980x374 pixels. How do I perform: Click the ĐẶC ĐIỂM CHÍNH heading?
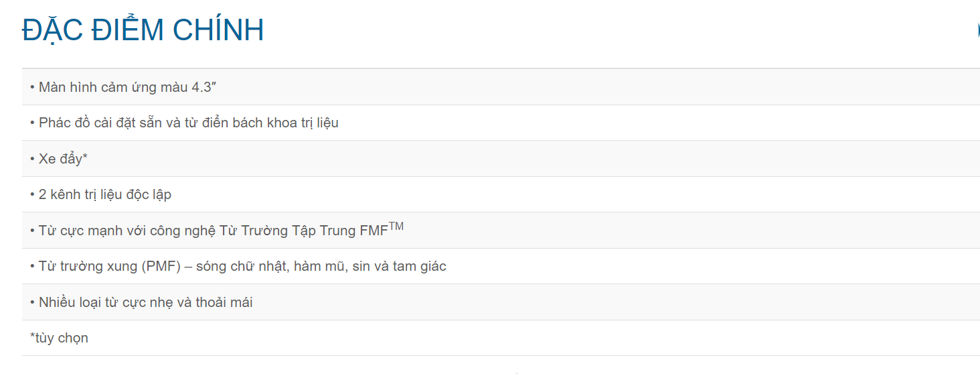click(143, 30)
